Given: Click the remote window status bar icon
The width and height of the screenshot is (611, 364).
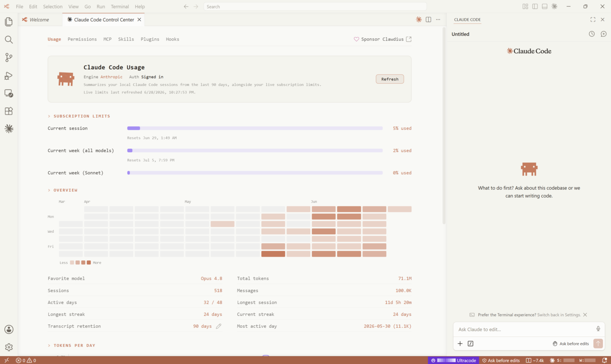Looking at the screenshot, I should coord(6,360).
